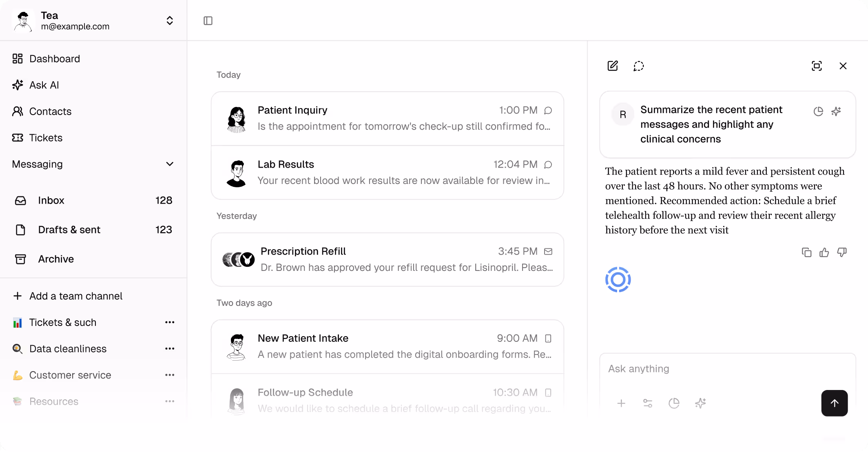Click the plus attach icon in prompt box
This screenshot has width=868, height=452.
(621, 403)
